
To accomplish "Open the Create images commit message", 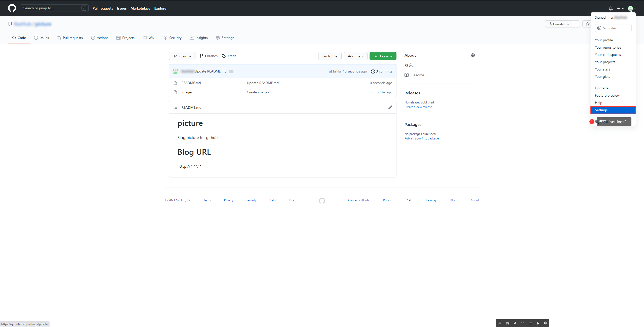I will coord(258,92).
